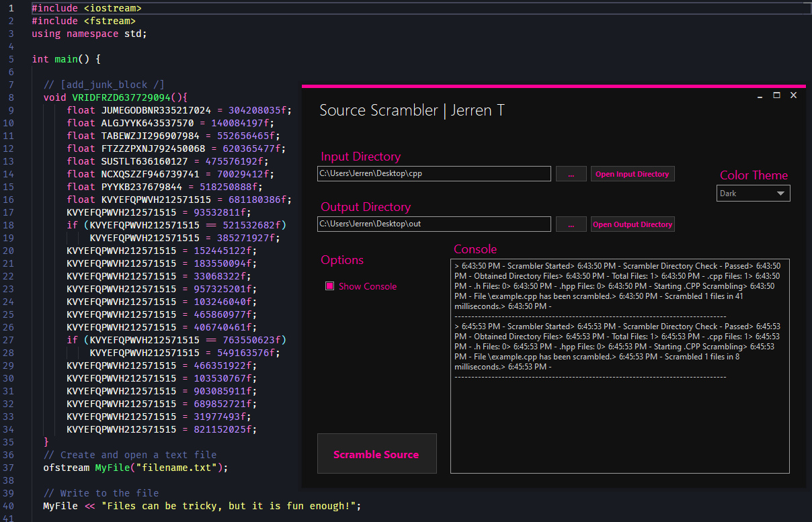Viewport: 812px width, 522px height.
Task: Click the Source Scrambler title text
Action: point(411,111)
